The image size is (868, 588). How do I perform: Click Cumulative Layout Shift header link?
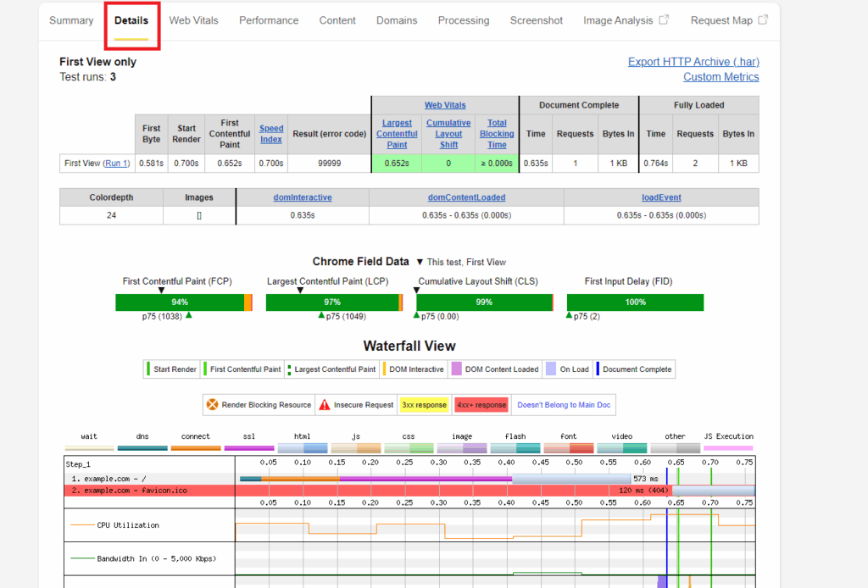[x=448, y=134]
